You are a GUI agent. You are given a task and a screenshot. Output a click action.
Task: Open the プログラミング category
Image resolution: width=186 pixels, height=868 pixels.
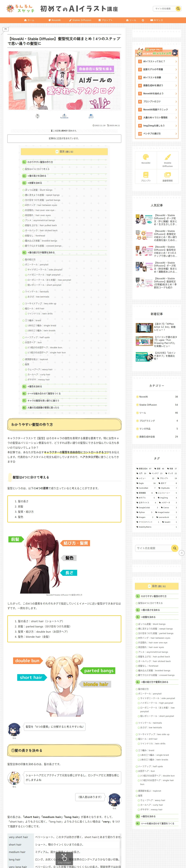(x=157, y=421)
